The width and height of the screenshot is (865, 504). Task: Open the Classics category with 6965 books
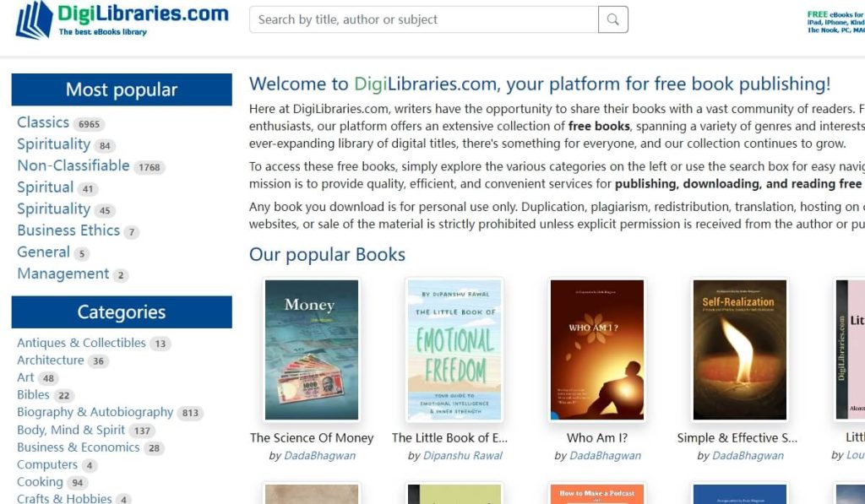(43, 122)
